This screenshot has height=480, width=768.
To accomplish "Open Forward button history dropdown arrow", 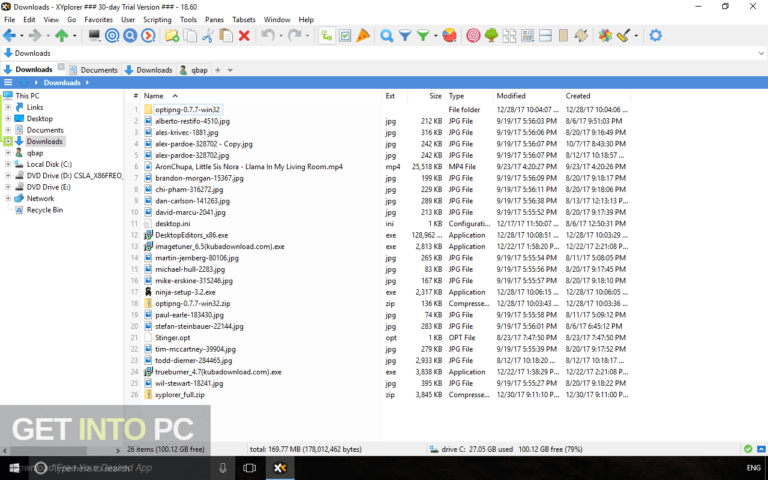I will pos(48,36).
